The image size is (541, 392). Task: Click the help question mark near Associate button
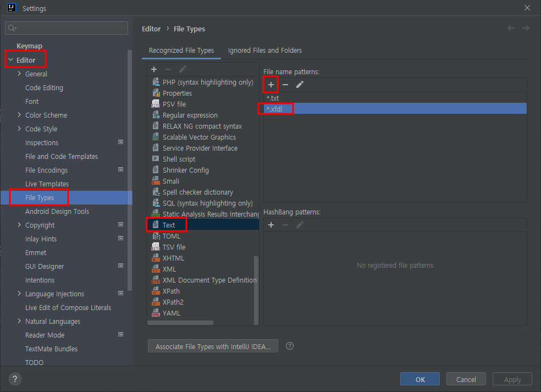tap(290, 346)
